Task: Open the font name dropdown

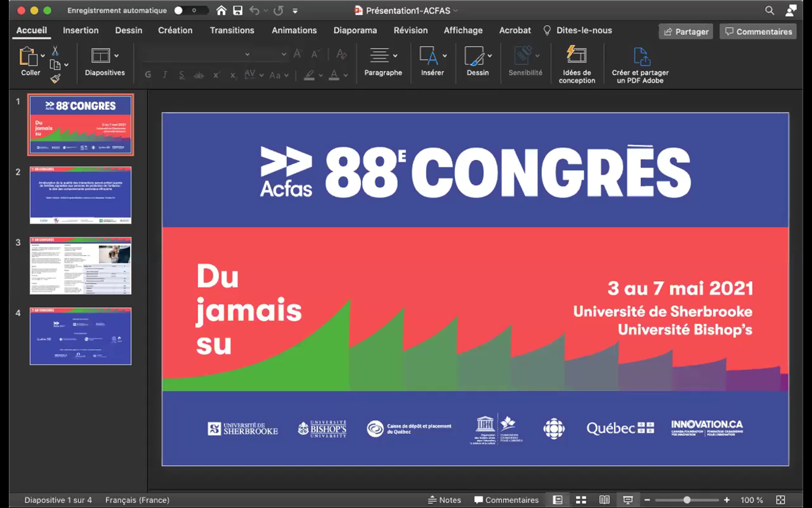Action: 248,54
